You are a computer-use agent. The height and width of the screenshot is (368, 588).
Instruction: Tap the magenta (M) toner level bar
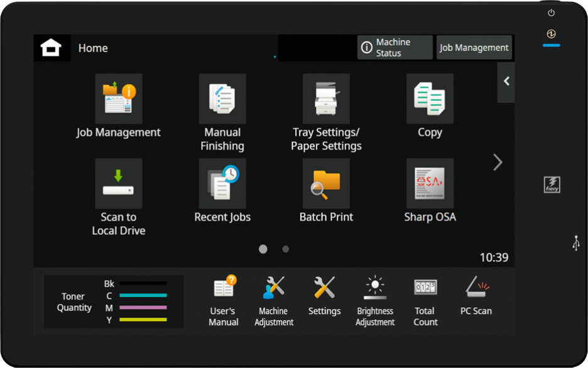[x=143, y=307]
